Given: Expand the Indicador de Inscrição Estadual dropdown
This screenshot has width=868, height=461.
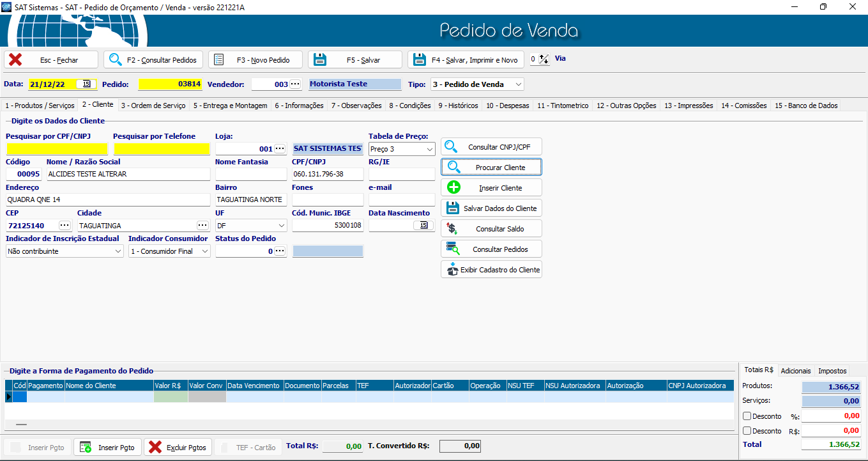Looking at the screenshot, I should [x=118, y=251].
